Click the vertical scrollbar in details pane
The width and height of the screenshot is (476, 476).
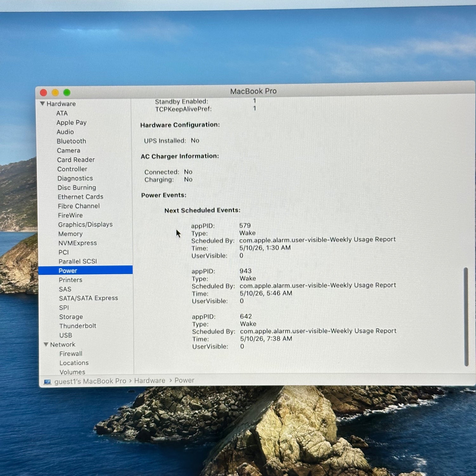point(466,317)
